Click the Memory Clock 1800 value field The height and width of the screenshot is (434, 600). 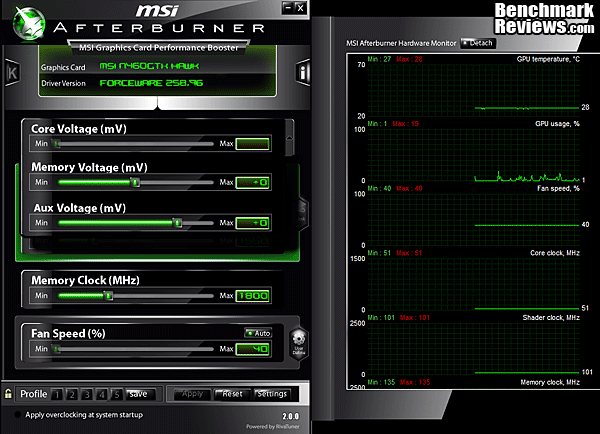pyautogui.click(x=253, y=295)
